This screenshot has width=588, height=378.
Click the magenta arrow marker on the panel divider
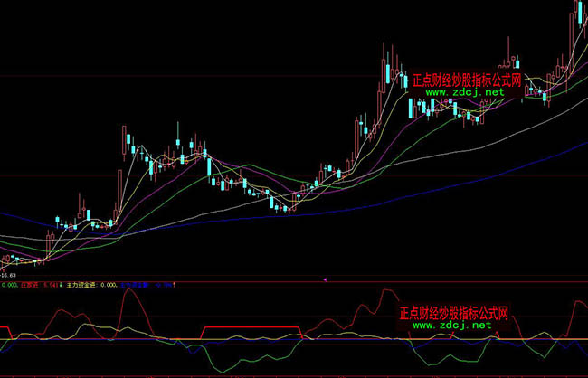tap(325, 279)
